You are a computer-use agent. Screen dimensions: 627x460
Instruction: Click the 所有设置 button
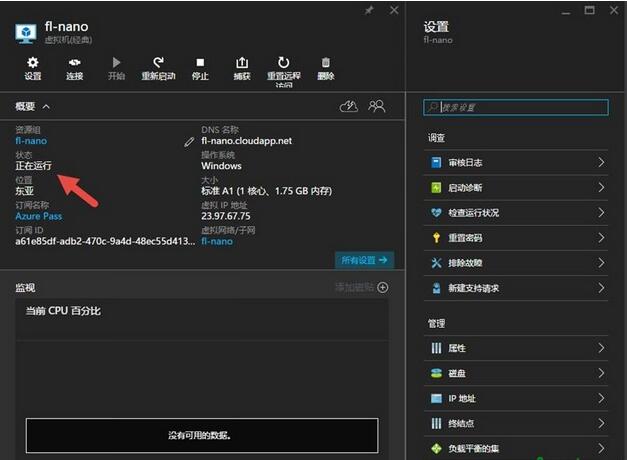click(364, 260)
